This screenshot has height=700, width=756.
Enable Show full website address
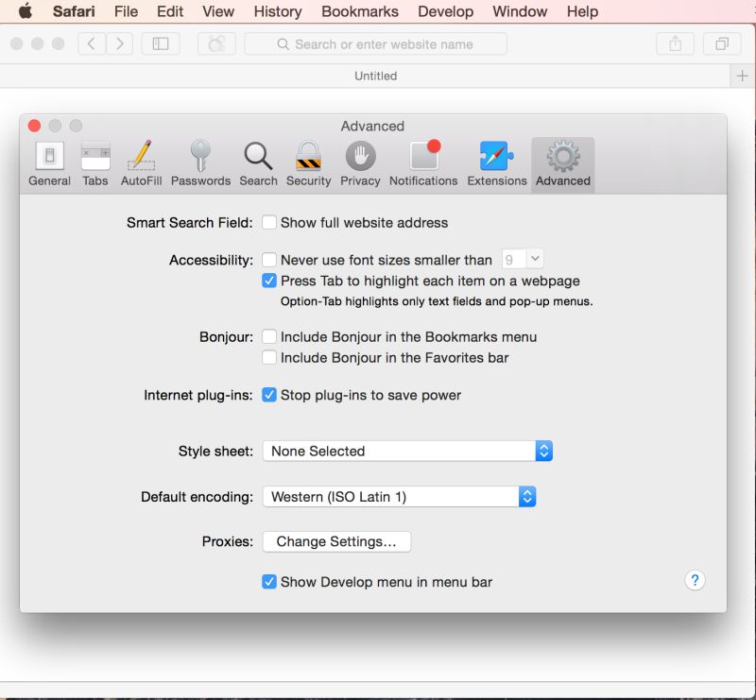pyautogui.click(x=268, y=223)
